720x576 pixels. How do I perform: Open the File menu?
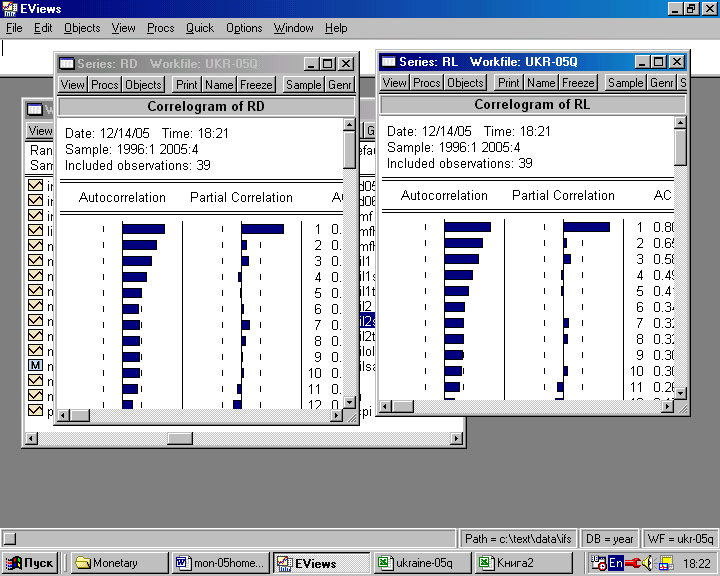[x=14, y=28]
